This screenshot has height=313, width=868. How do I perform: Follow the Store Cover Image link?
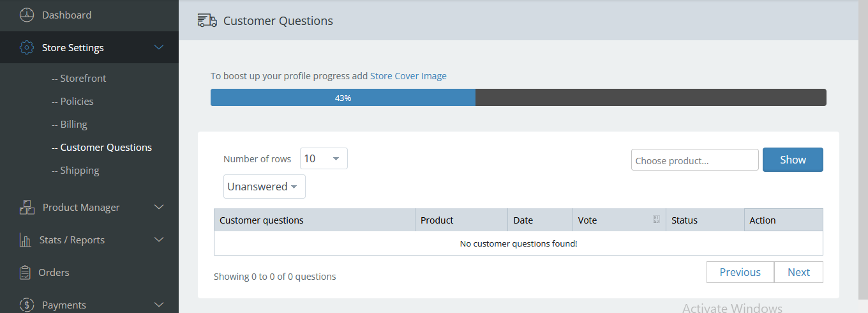[x=408, y=76]
